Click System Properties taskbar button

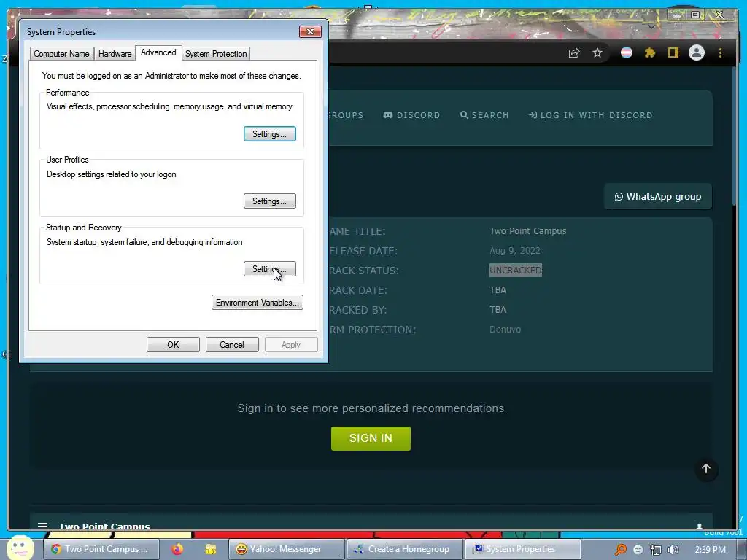coord(522,549)
